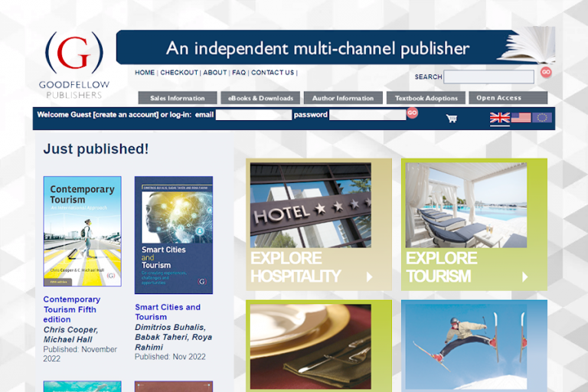Viewport: 588px width, 392px height.
Task: Focus the search input field
Action: click(x=488, y=77)
